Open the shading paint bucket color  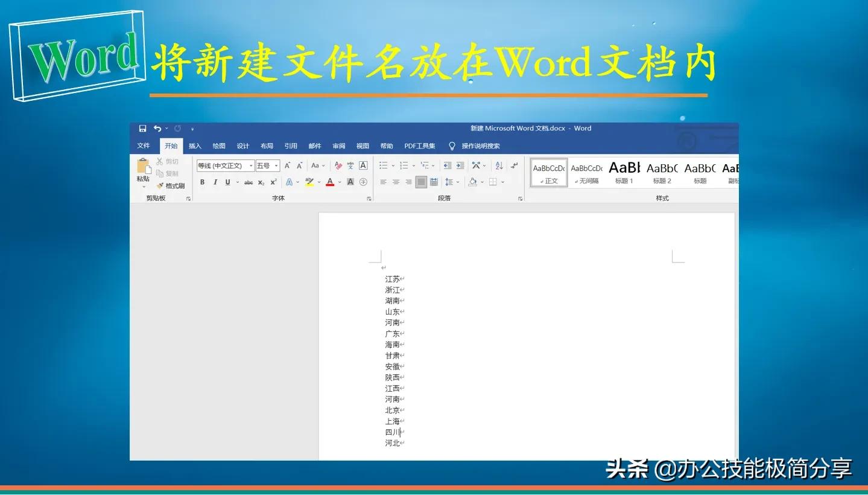click(472, 182)
